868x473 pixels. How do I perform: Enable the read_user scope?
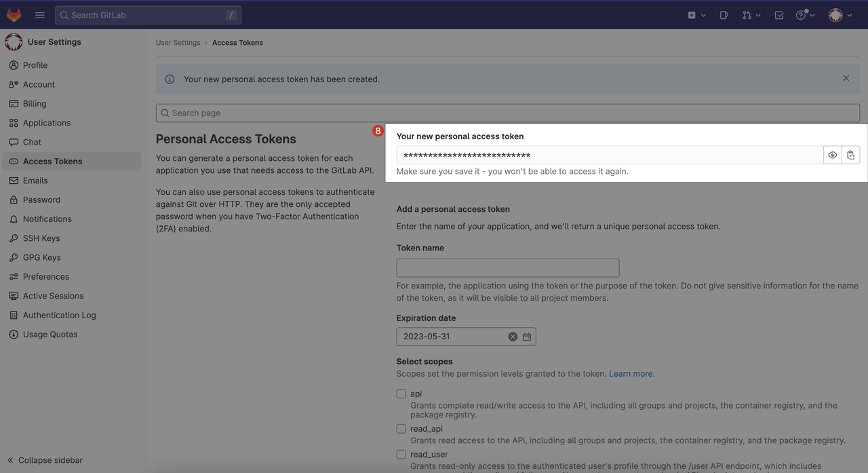point(401,453)
